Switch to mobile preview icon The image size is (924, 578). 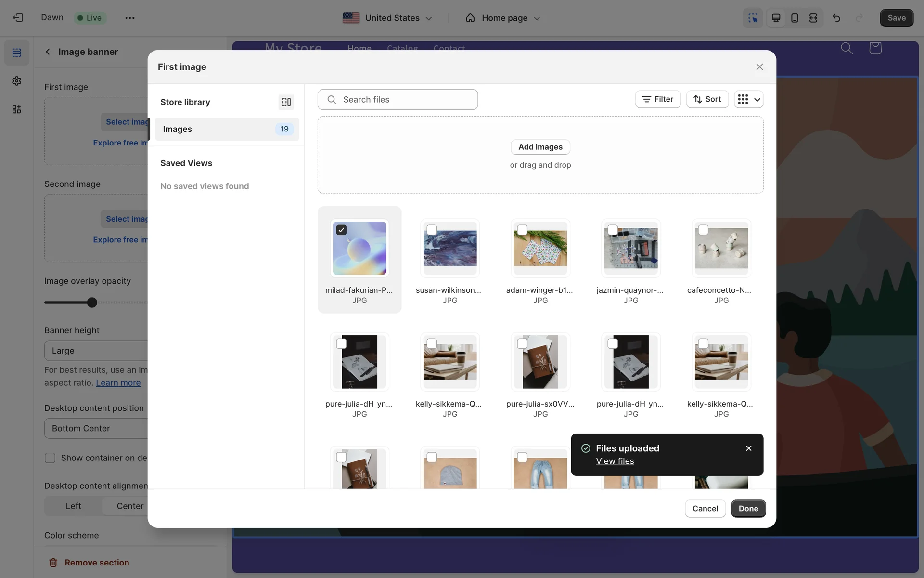(795, 18)
